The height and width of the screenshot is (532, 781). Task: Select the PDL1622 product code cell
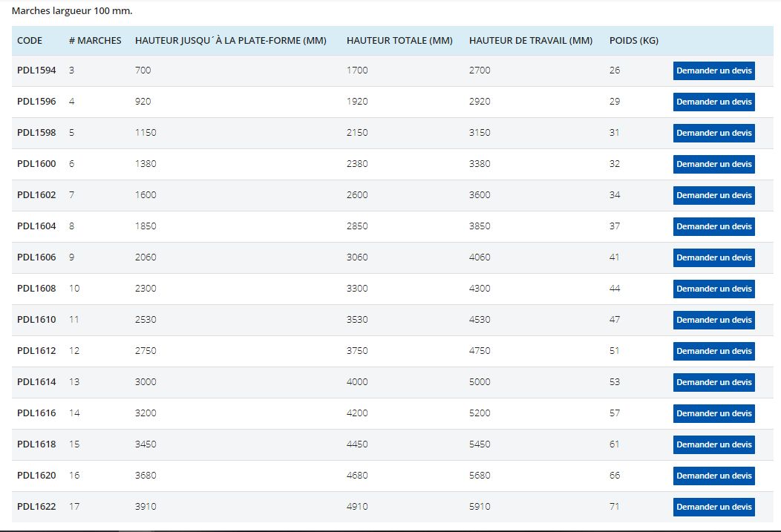(x=36, y=506)
